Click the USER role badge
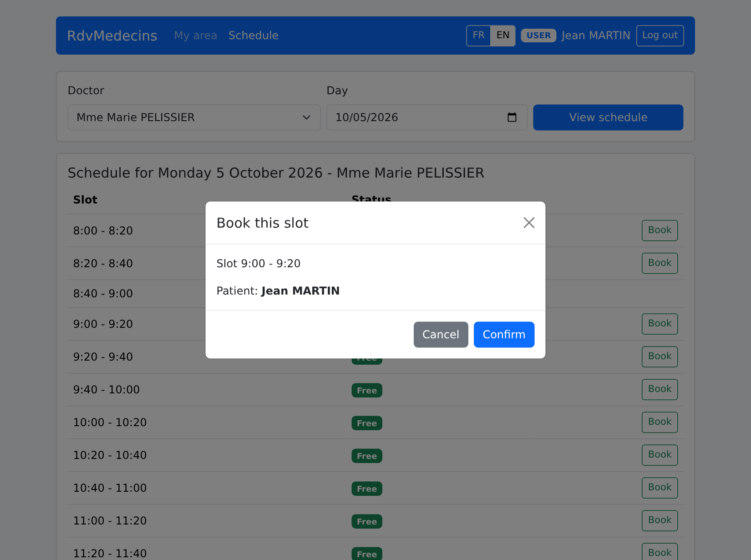The height and width of the screenshot is (560, 751). (538, 36)
